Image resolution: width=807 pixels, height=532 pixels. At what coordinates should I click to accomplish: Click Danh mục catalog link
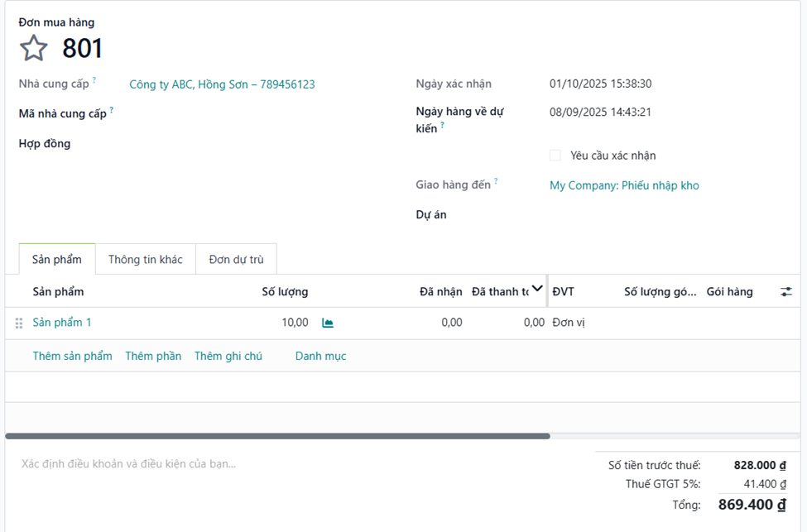320,356
